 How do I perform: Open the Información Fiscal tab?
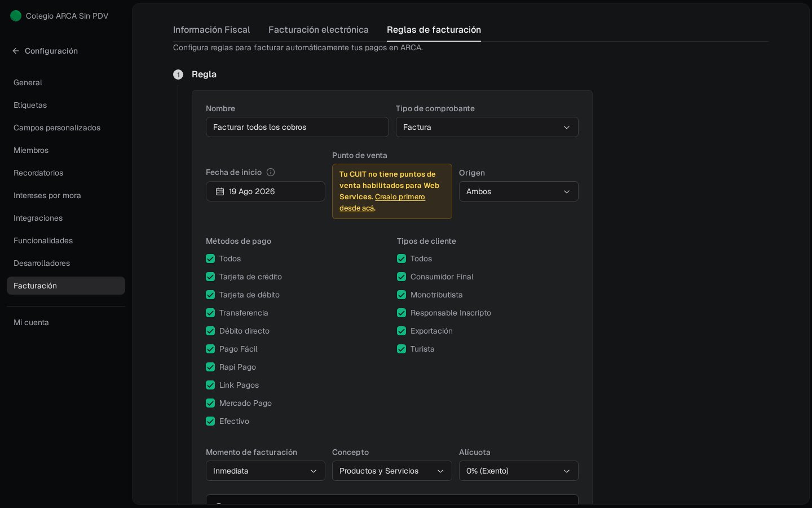(211, 29)
